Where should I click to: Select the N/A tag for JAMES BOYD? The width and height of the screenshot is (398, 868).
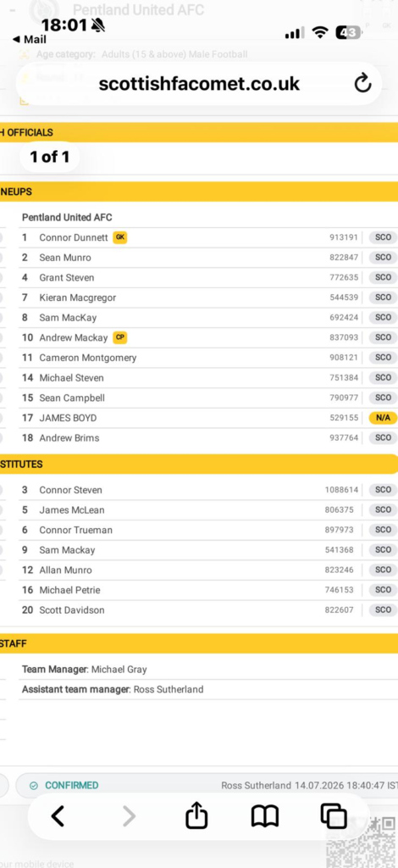coord(383,418)
